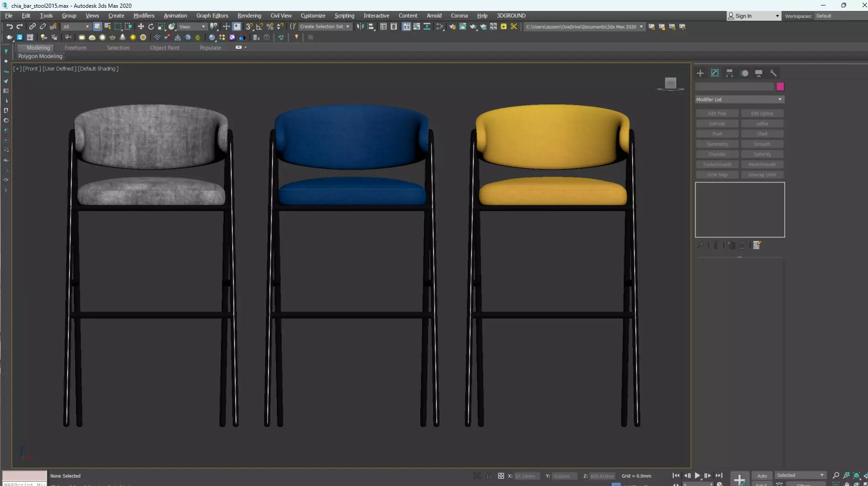Open the reference coordinate View dropdown
Screen dimensions: 868x486
pyautogui.click(x=192, y=26)
